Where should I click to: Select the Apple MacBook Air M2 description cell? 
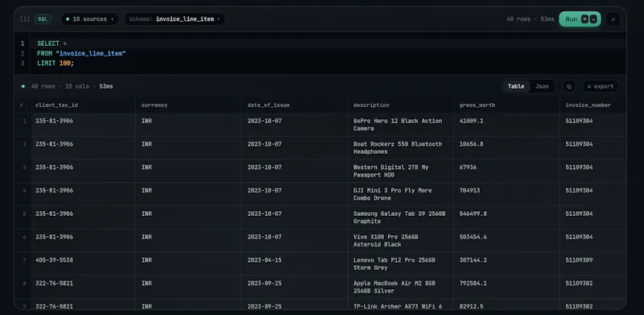400,287
